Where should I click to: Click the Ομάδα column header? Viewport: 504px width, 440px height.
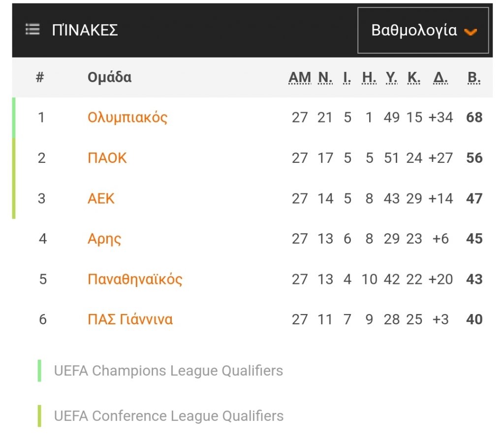click(x=110, y=77)
